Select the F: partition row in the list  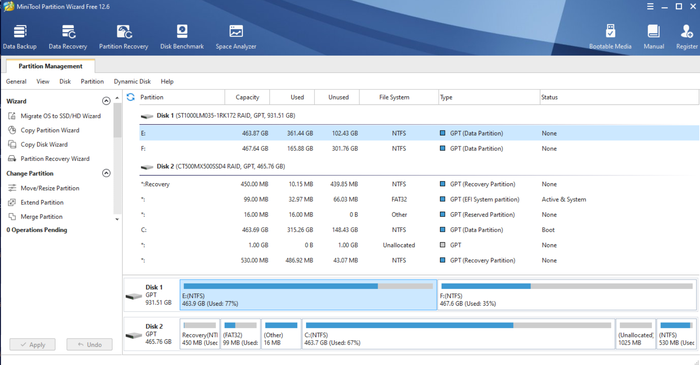419,149
